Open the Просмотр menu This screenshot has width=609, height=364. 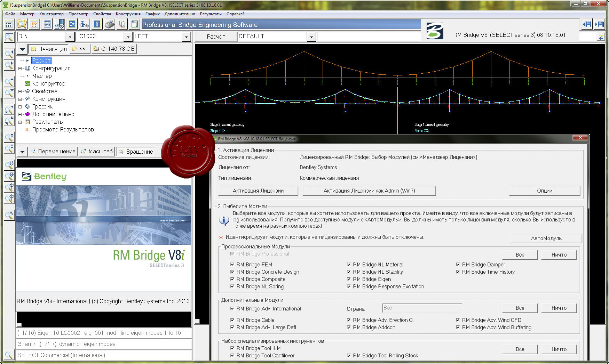78,14
